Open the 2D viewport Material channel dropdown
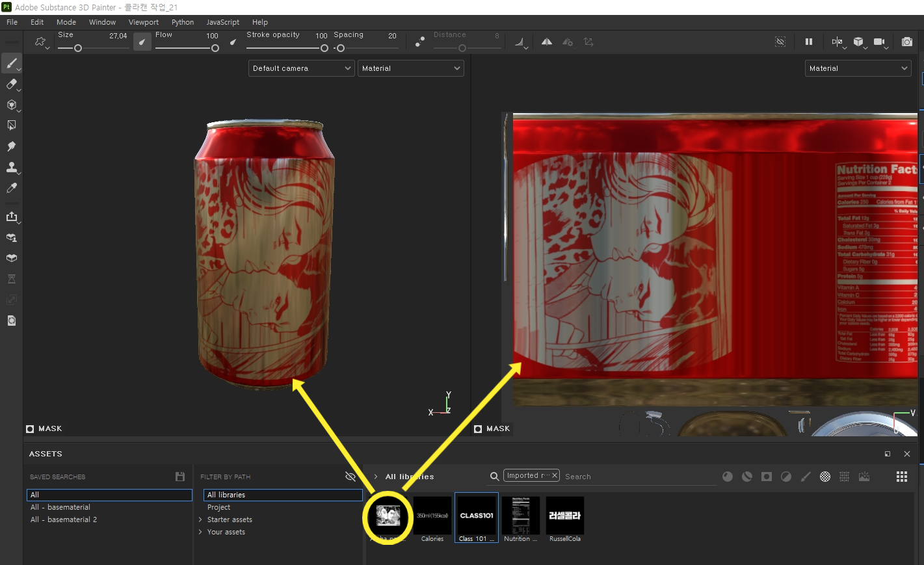Screen dimensions: 924x565 pos(858,68)
